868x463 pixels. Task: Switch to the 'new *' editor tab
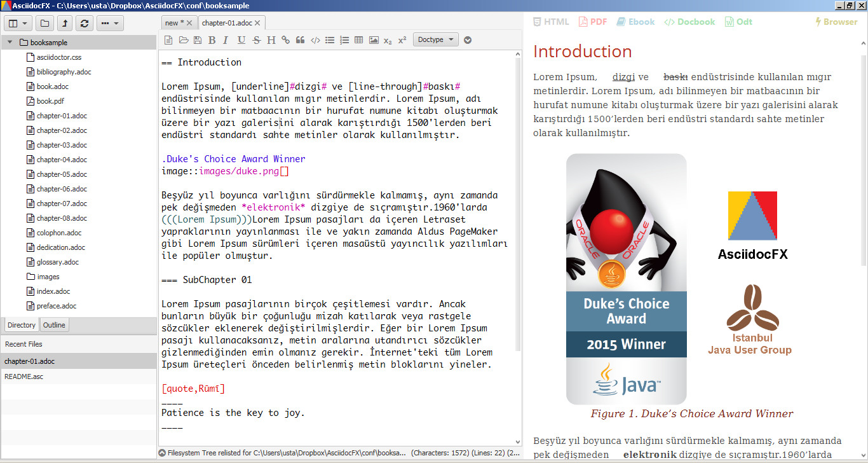click(174, 23)
